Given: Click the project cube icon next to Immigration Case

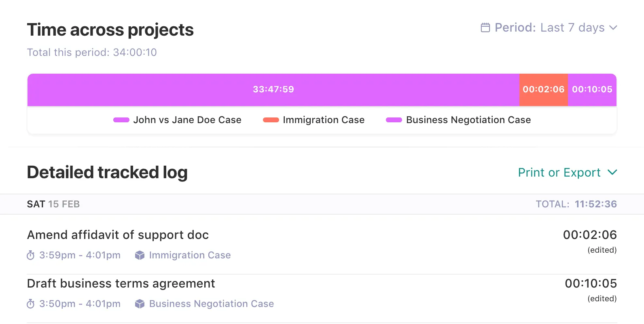Looking at the screenshot, I should pyautogui.click(x=140, y=255).
